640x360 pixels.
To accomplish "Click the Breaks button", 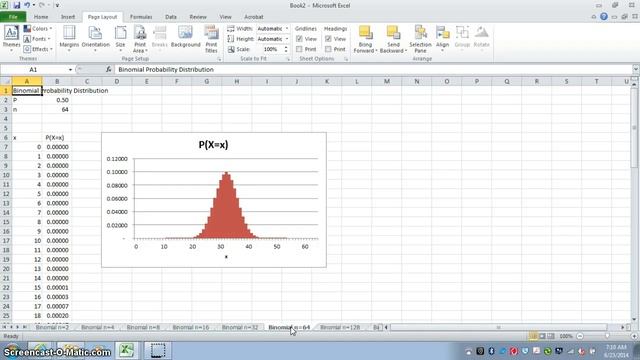I will coord(160,38).
